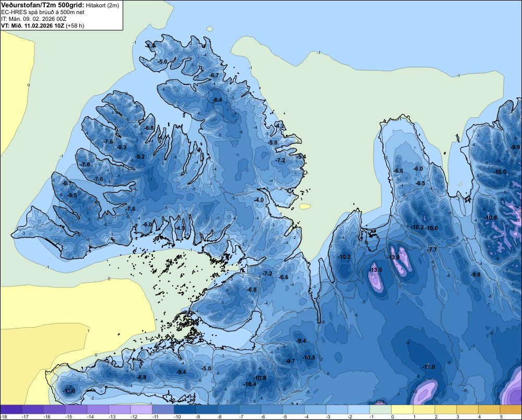Click the -8.5 temperature label
The image size is (522, 420).
[72, 195]
